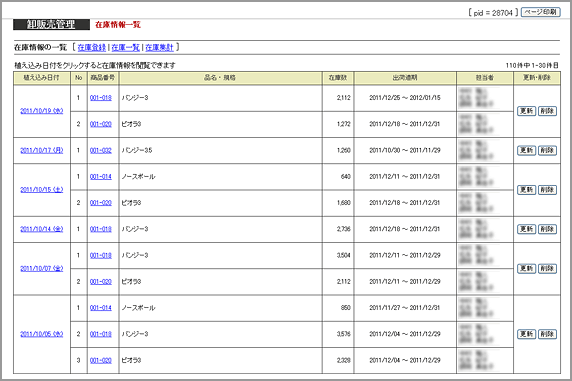Select shipping period 2011/10/30 ~ 2011/11/29
572x381 pixels.
coord(405,150)
